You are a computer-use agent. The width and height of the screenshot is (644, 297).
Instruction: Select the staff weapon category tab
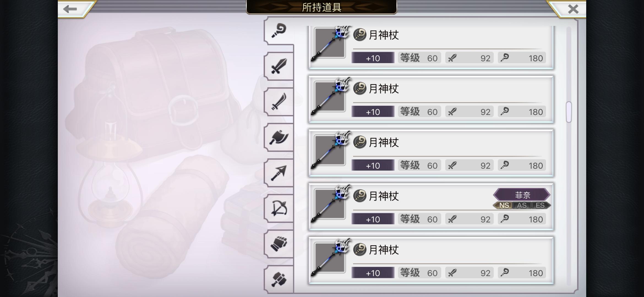point(279,31)
